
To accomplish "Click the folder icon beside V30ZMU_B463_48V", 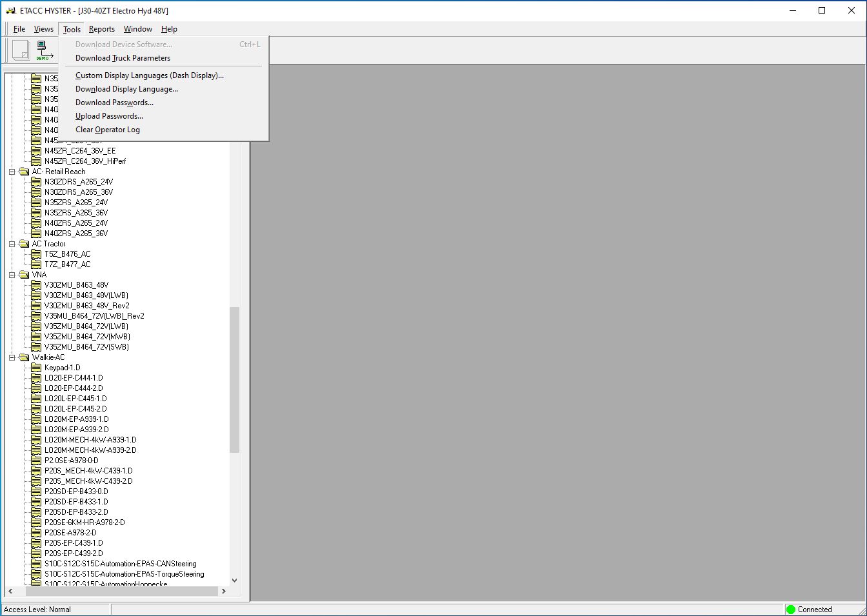I will (37, 285).
